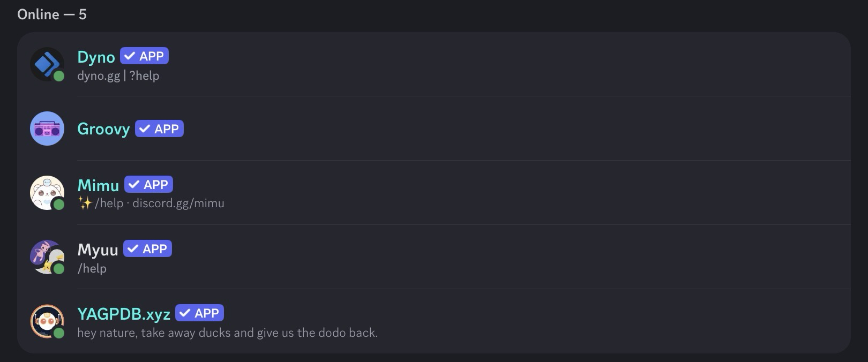This screenshot has width=868, height=362.
Task: Click the verified APP badge beside Myuu
Action: pyautogui.click(x=147, y=249)
